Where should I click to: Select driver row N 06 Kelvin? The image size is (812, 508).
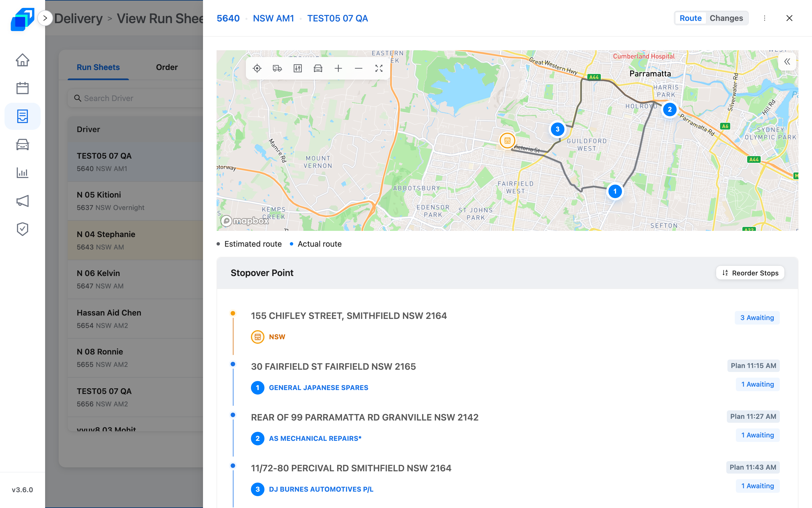pyautogui.click(x=136, y=279)
